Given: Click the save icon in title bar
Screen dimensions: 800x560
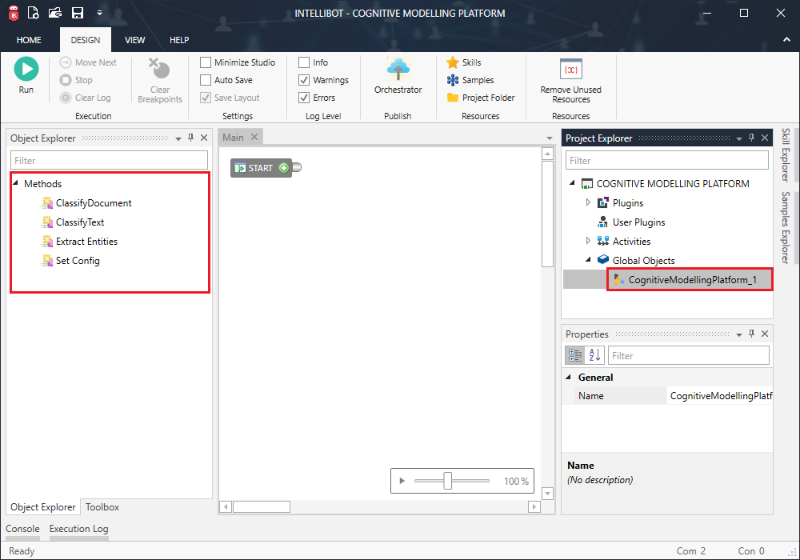Looking at the screenshot, I should [x=77, y=13].
